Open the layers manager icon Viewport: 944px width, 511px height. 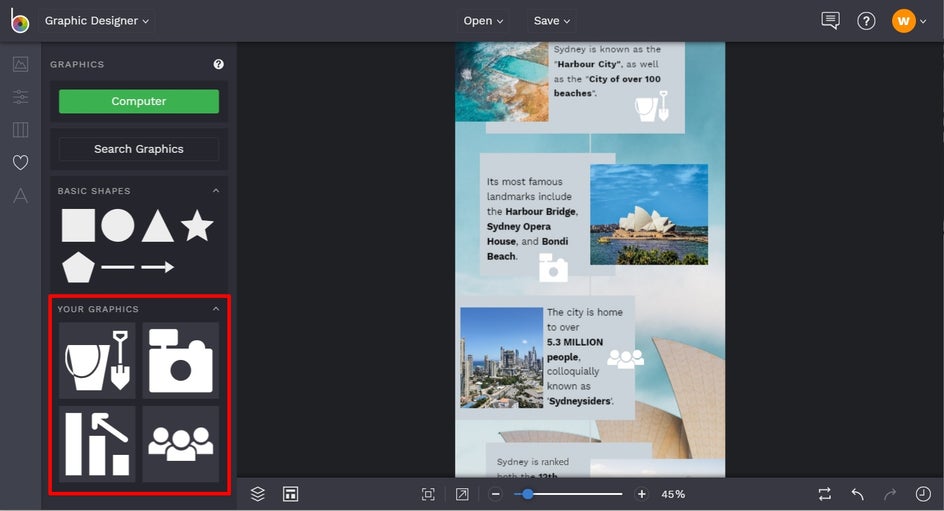[258, 494]
